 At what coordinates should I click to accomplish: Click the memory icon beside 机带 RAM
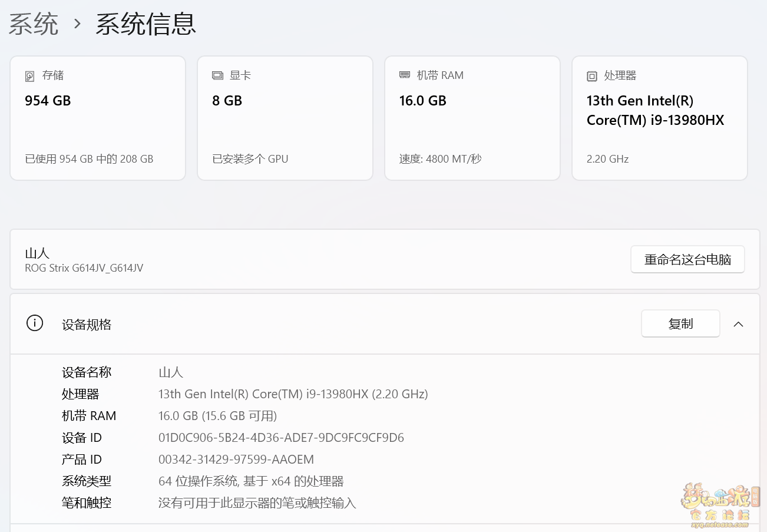pos(405,75)
